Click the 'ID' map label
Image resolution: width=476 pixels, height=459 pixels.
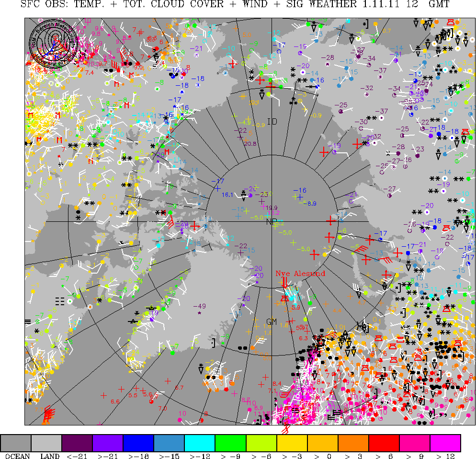(272, 122)
